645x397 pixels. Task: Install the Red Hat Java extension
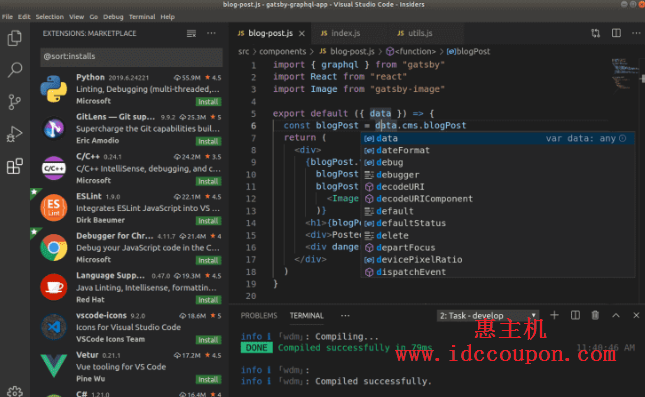click(208, 300)
